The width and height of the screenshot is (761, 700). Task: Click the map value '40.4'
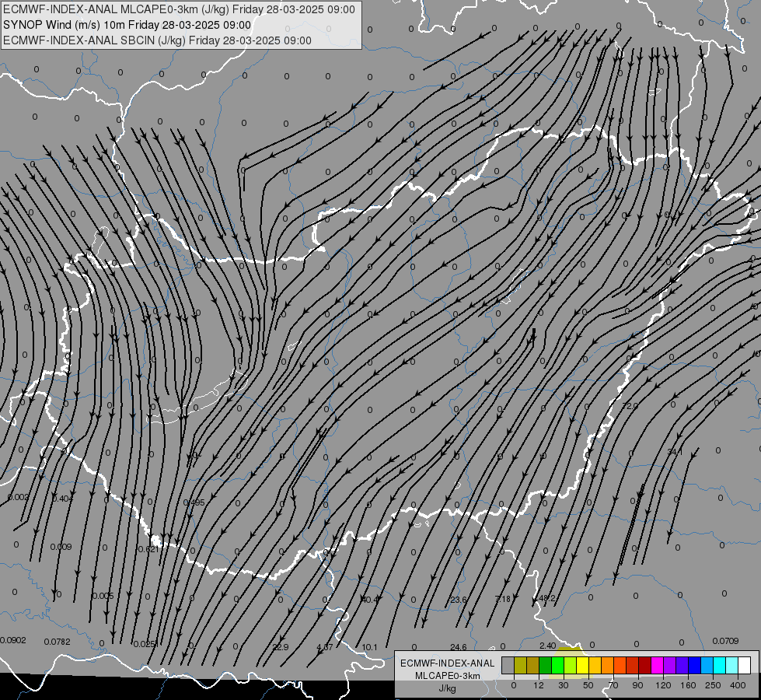(370, 600)
